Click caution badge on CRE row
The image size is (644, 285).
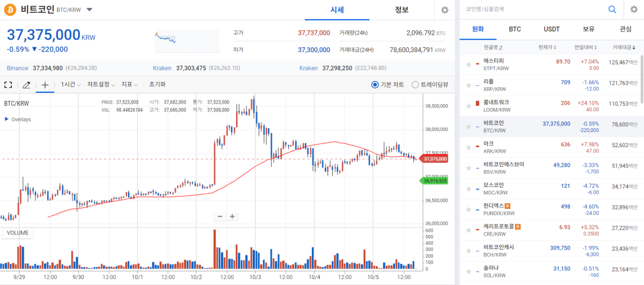pos(518,226)
